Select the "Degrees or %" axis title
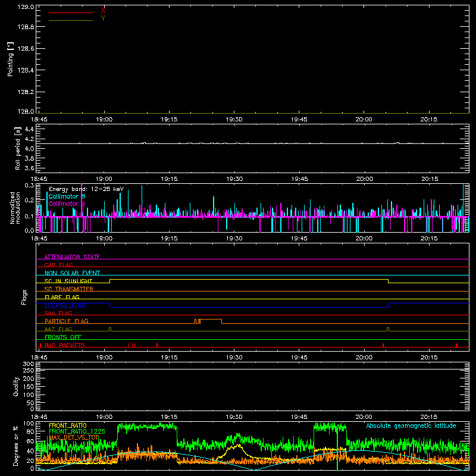 pos(15,446)
